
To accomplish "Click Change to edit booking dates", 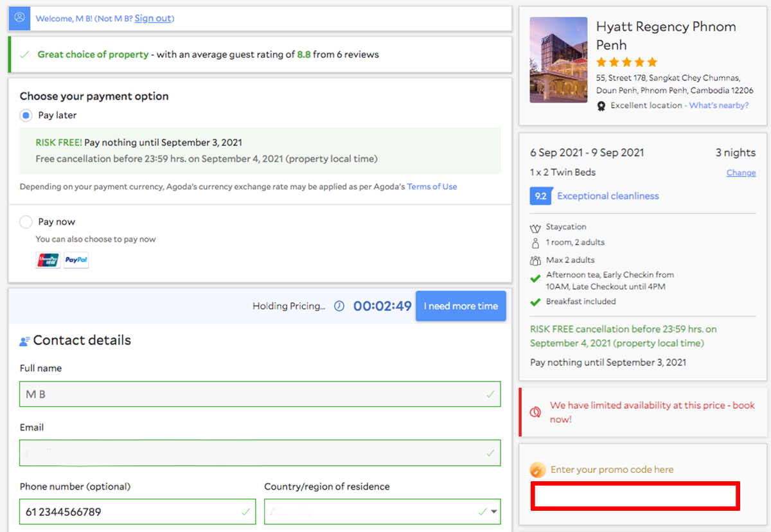I will pyautogui.click(x=741, y=172).
